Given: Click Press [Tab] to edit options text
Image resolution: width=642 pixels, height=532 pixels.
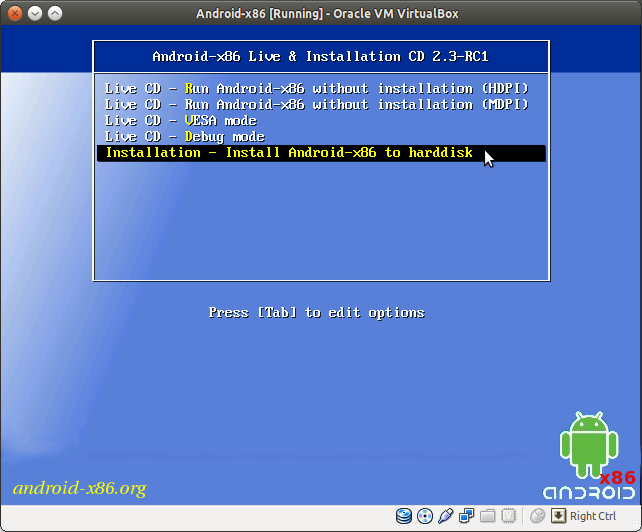Looking at the screenshot, I should tap(316, 313).
